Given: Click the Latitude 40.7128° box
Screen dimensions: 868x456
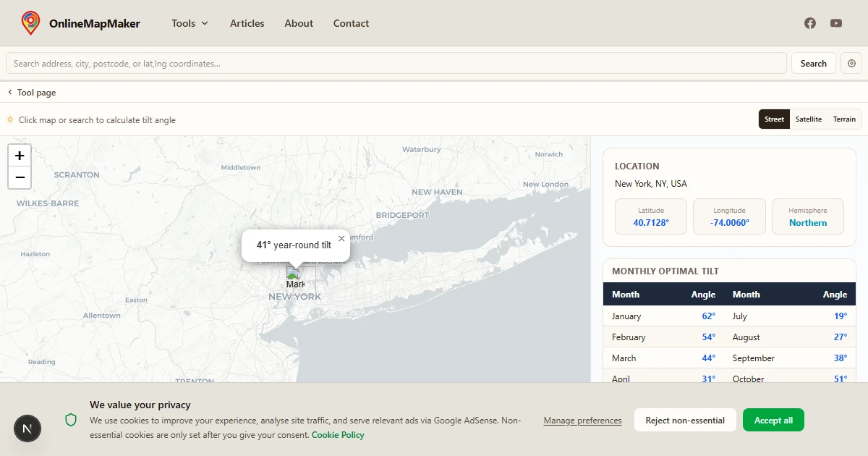Looking at the screenshot, I should pyautogui.click(x=651, y=216).
